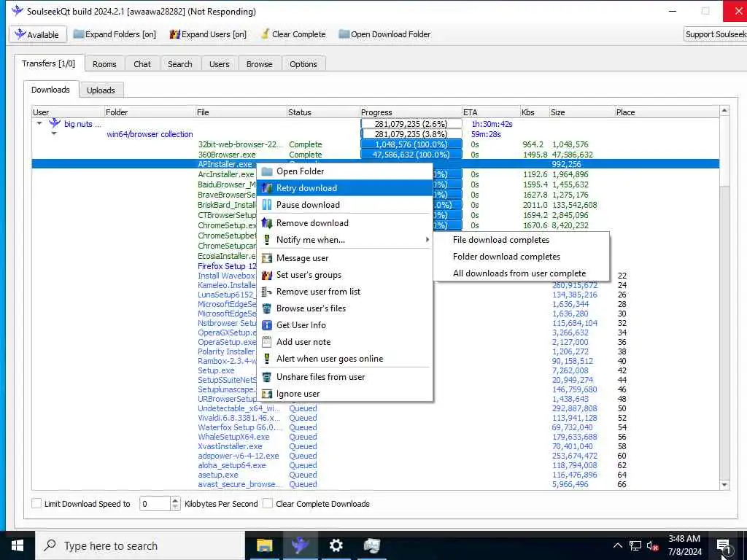Open the Windows Start menu
Screen dimensions: 747x560
pos(18,545)
